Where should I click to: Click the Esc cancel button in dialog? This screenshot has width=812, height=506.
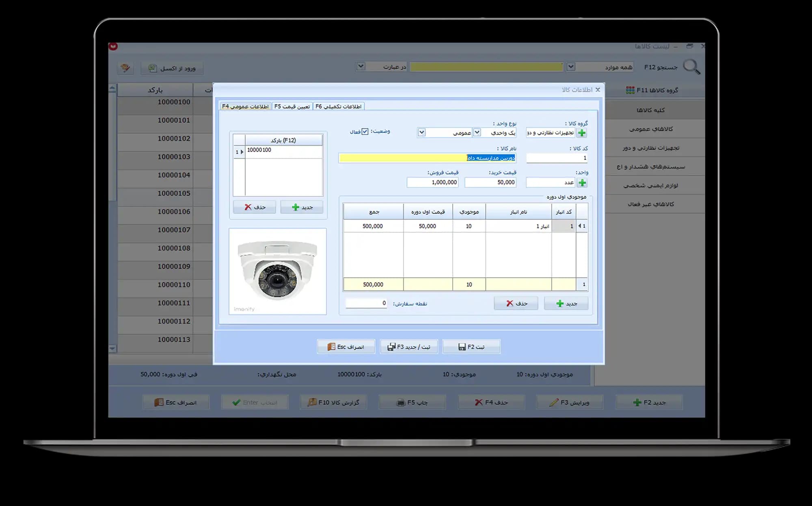(346, 347)
